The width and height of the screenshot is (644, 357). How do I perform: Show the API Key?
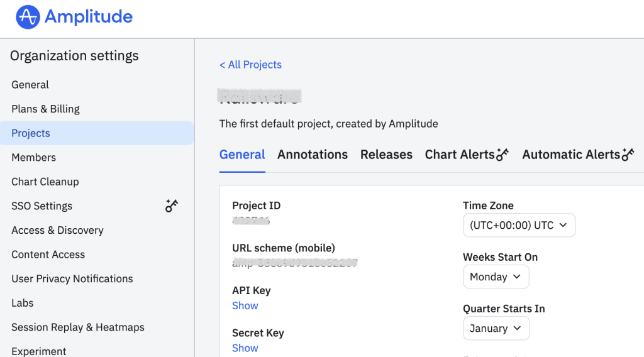(245, 305)
